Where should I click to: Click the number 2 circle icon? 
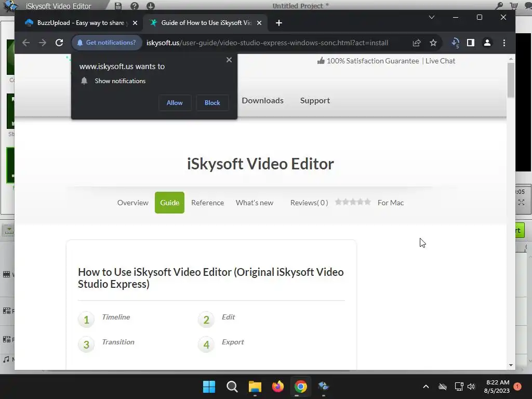[206, 320]
